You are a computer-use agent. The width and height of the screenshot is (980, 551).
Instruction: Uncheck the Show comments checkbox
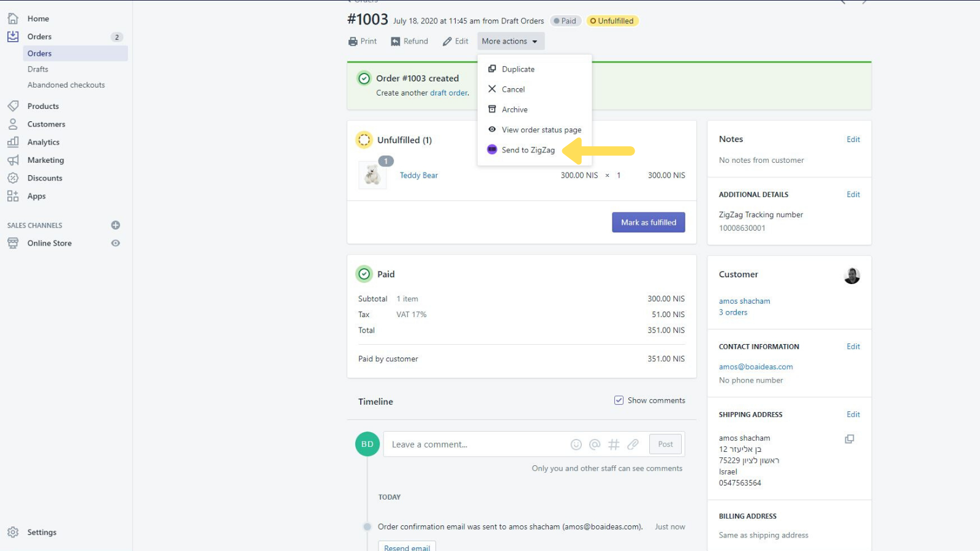tap(619, 400)
